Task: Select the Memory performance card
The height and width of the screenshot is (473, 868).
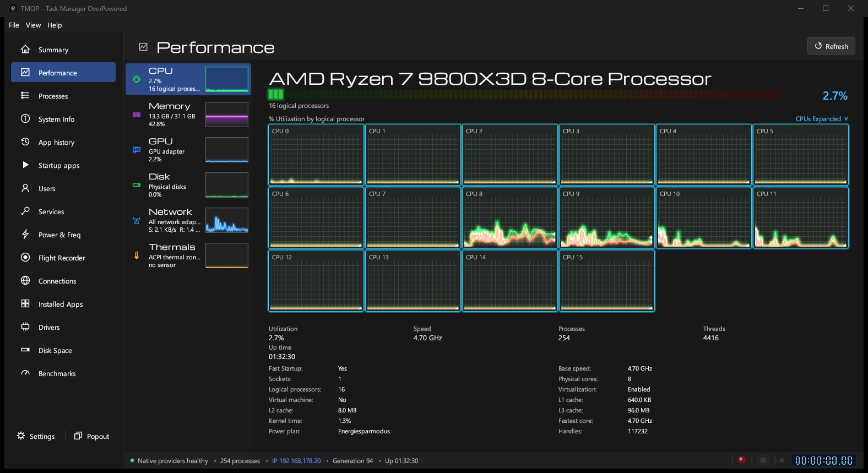Action: (188, 115)
